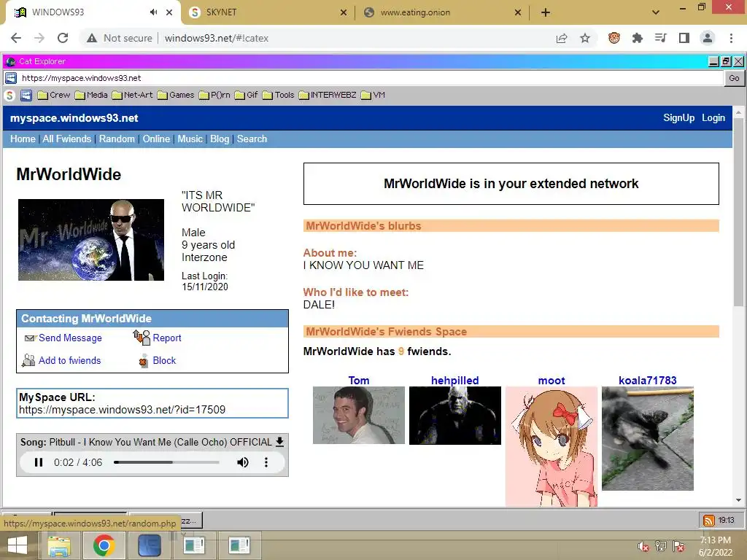Viewport: 747px width, 560px height.
Task: Open hehpilled profile name link
Action: (455, 381)
